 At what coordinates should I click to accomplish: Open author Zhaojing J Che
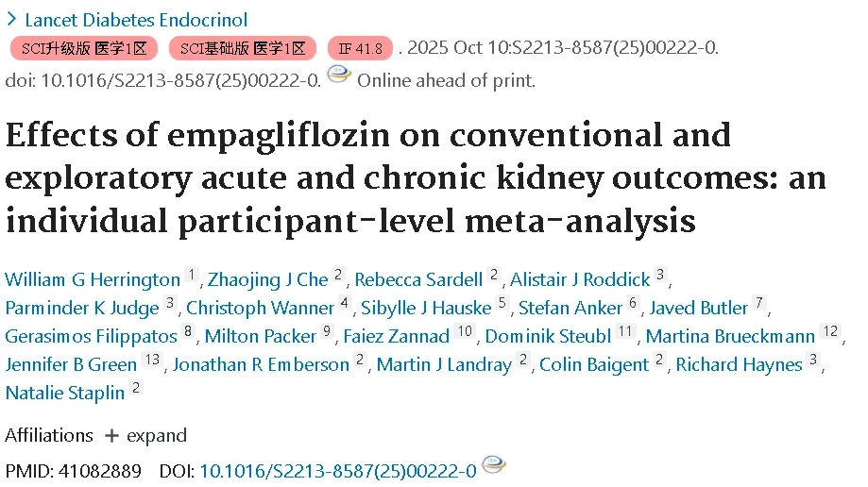click(268, 279)
